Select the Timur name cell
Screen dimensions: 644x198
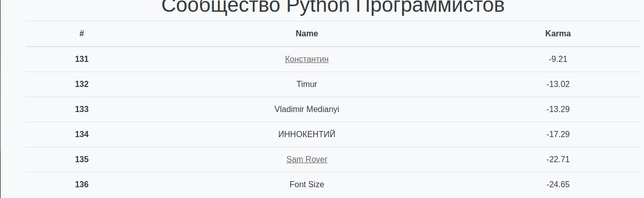[307, 84]
